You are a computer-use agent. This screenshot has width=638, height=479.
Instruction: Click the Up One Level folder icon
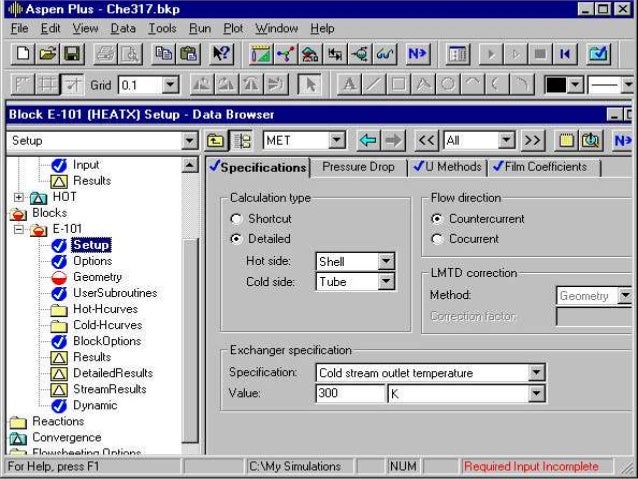click(x=215, y=141)
